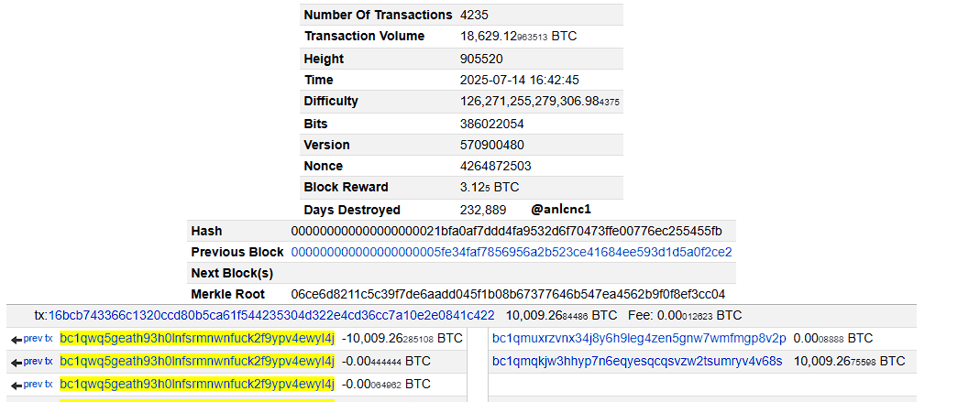Image resolution: width=980 pixels, height=402 pixels.
Task: Open the input address beside -0.00444444 BTC
Action: point(197,361)
